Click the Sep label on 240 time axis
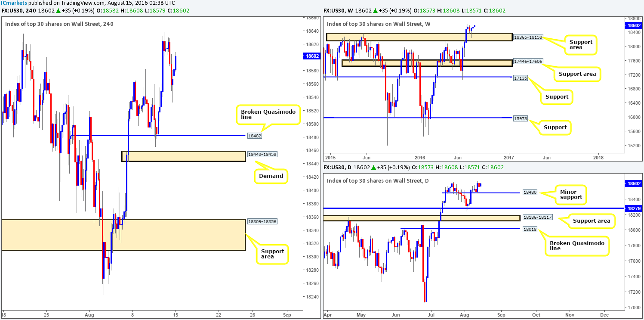 coord(287,315)
